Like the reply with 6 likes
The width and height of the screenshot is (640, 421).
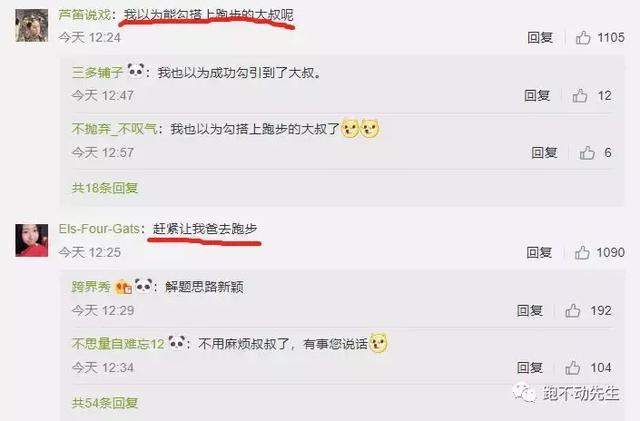tap(587, 153)
